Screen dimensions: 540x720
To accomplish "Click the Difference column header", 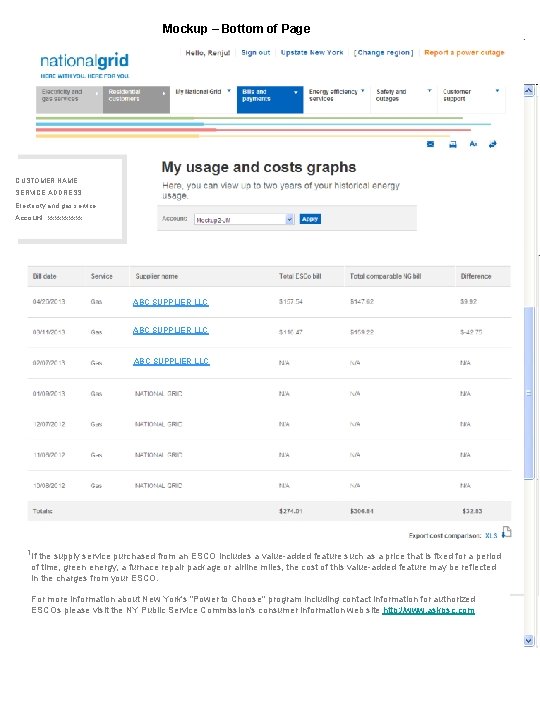I will click(x=476, y=276).
